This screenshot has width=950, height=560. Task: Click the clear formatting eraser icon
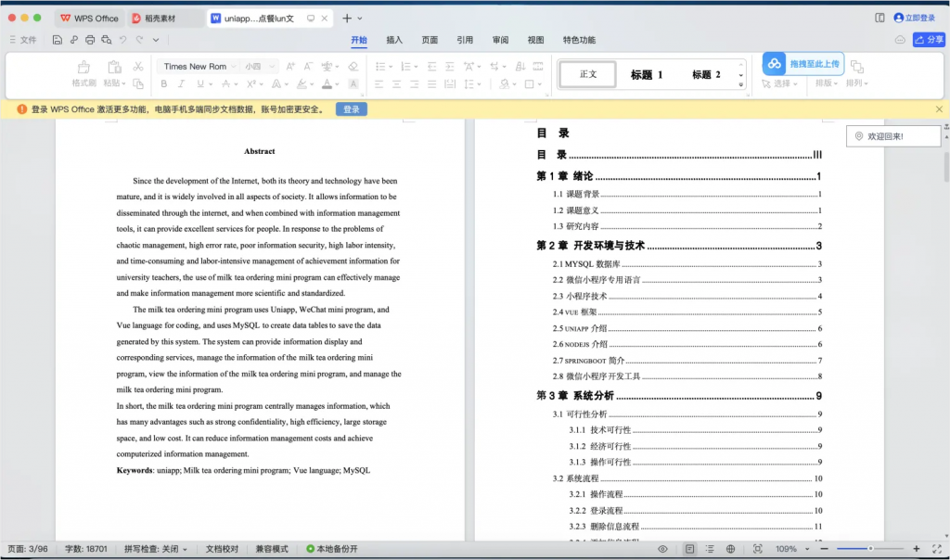tap(353, 67)
